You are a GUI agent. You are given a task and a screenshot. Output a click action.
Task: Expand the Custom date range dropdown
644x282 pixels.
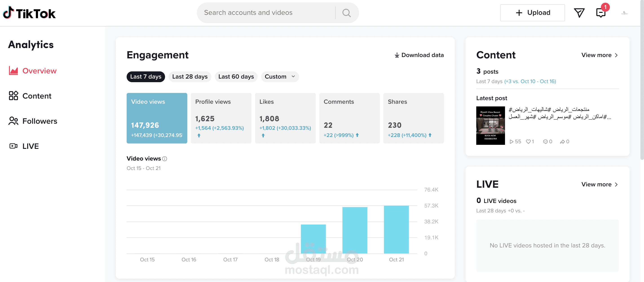click(x=280, y=77)
